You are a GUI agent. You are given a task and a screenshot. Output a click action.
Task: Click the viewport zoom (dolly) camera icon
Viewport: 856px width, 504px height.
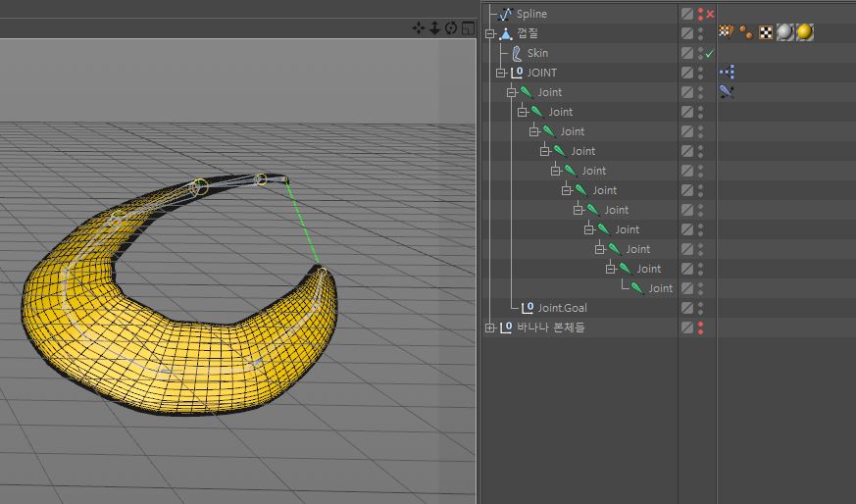click(434, 28)
